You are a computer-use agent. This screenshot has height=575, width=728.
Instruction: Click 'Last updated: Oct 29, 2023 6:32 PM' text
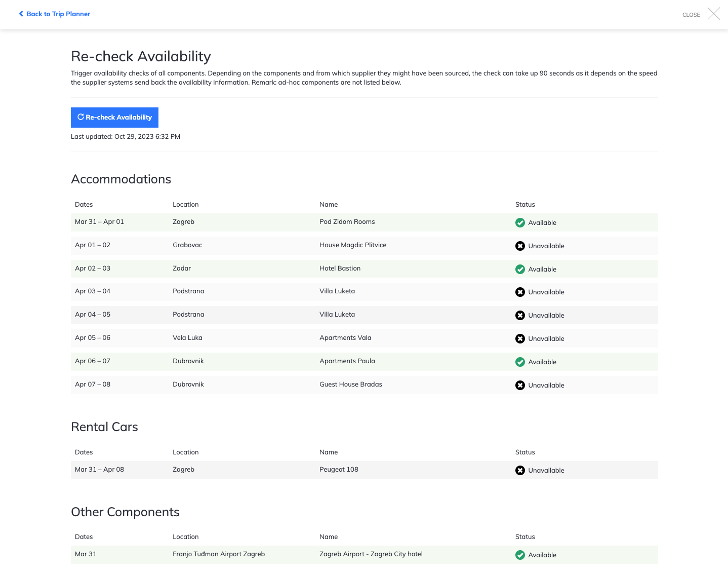pyautogui.click(x=126, y=137)
